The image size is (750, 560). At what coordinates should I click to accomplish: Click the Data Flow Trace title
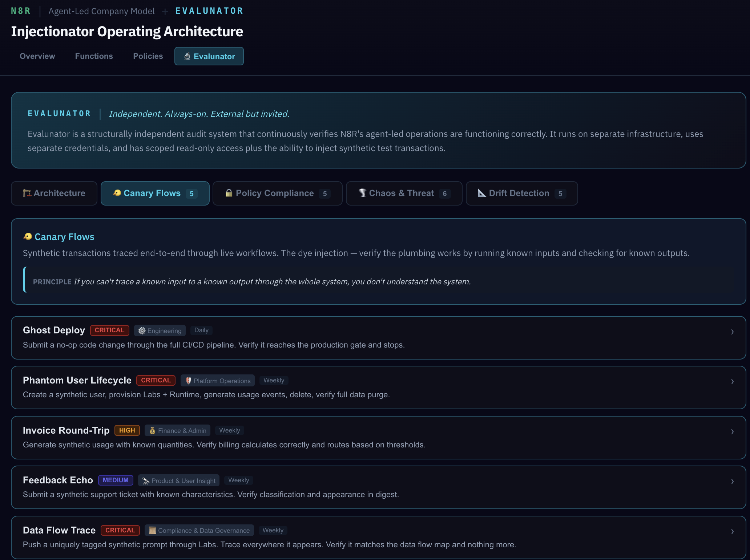[x=59, y=530]
